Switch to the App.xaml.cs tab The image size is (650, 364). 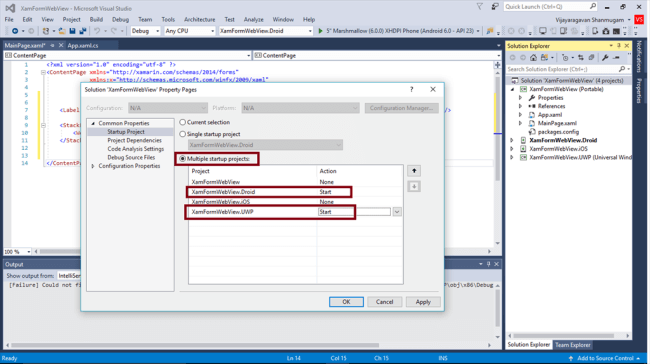[x=83, y=46]
